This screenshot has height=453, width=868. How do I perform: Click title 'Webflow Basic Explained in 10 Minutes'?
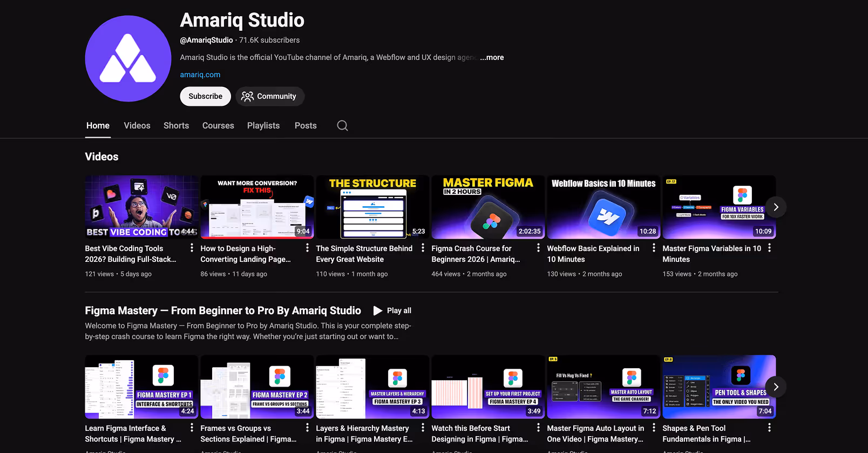[593, 254]
